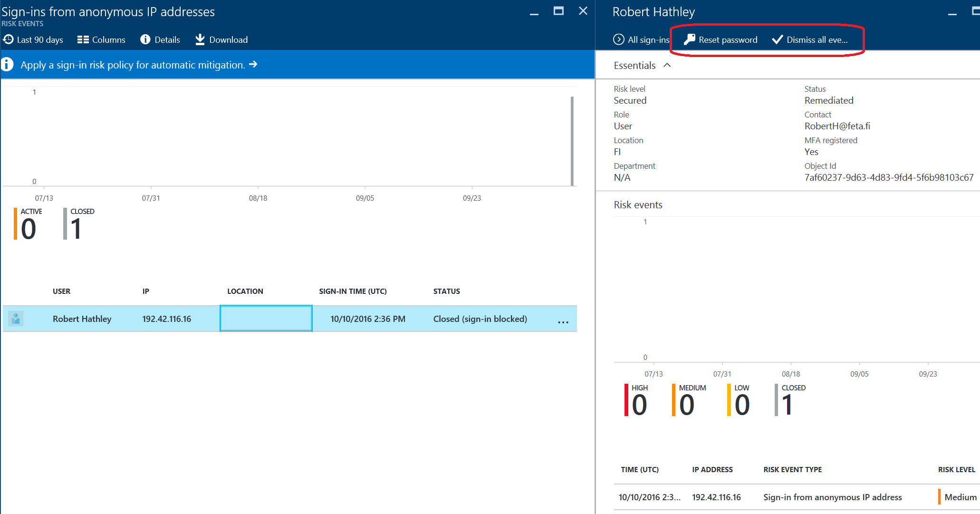The height and width of the screenshot is (514, 980).
Task: Select the empty Location cell in the row
Action: (x=266, y=319)
